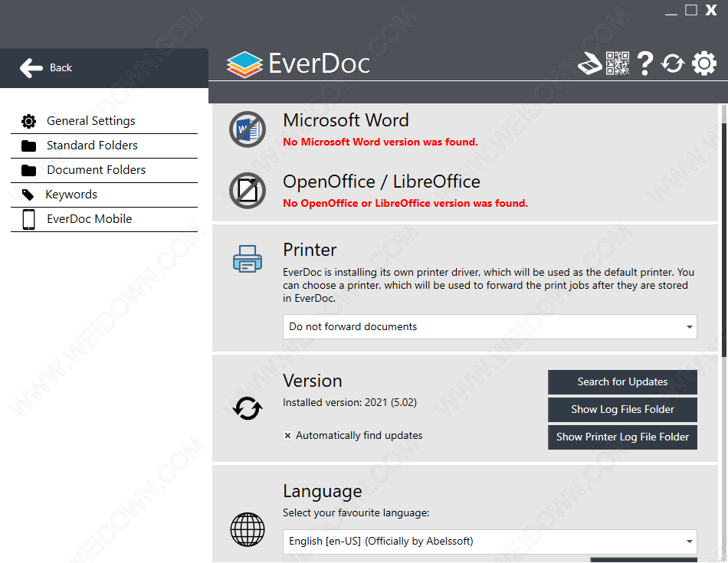Screen dimensions: 728x563
Task: Click the sync refresh icon in header
Action: [x=674, y=64]
